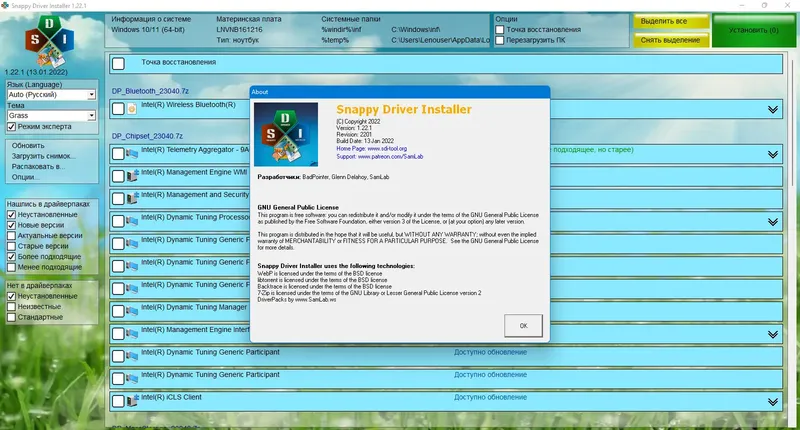Click the 'Выделить все' button
This screenshot has width=800, height=430.
[x=671, y=21]
